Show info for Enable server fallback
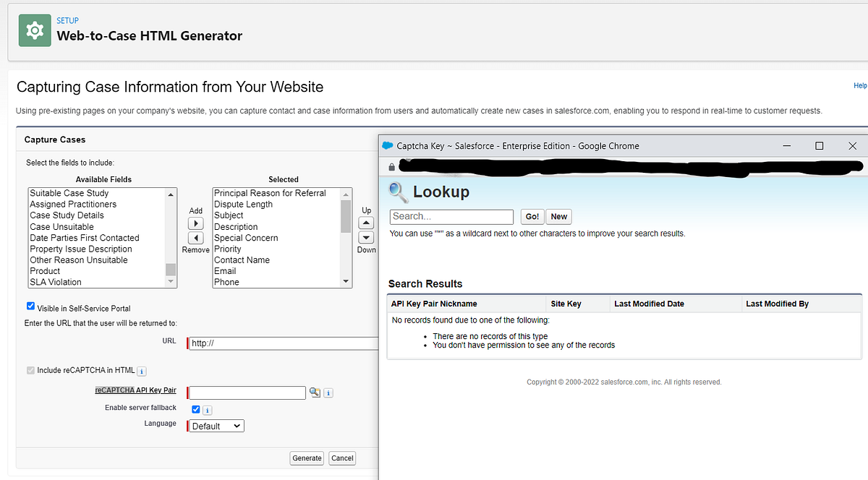868x480 pixels. [x=207, y=410]
